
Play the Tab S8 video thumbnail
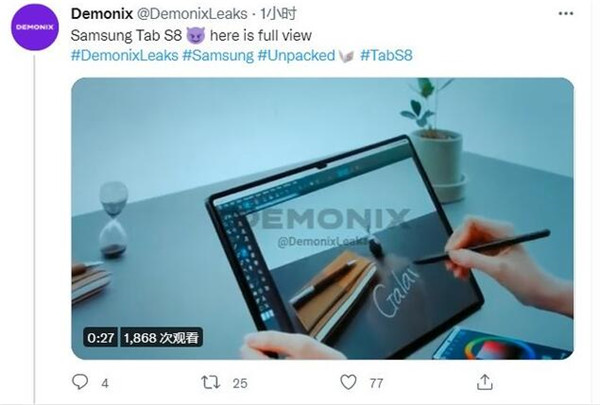[322, 218]
